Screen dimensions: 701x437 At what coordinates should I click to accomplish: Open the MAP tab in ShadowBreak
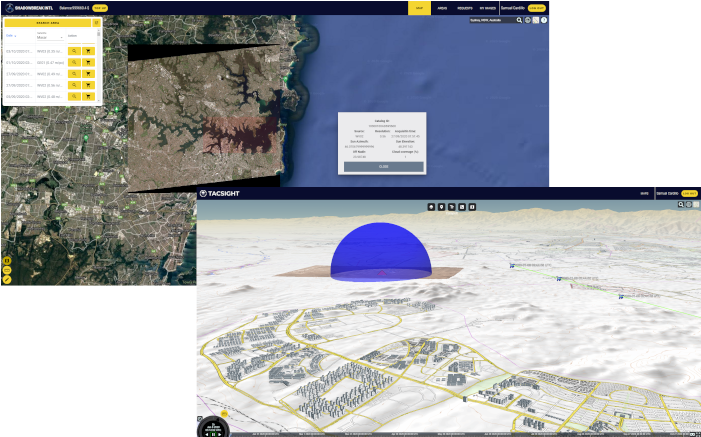click(419, 8)
